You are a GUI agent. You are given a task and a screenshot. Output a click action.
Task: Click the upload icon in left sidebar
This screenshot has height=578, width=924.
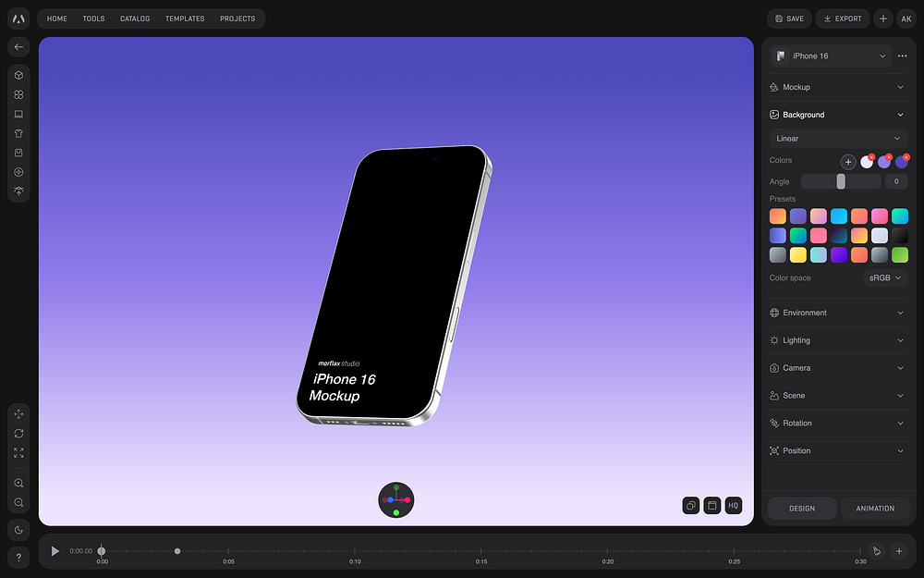point(18,191)
